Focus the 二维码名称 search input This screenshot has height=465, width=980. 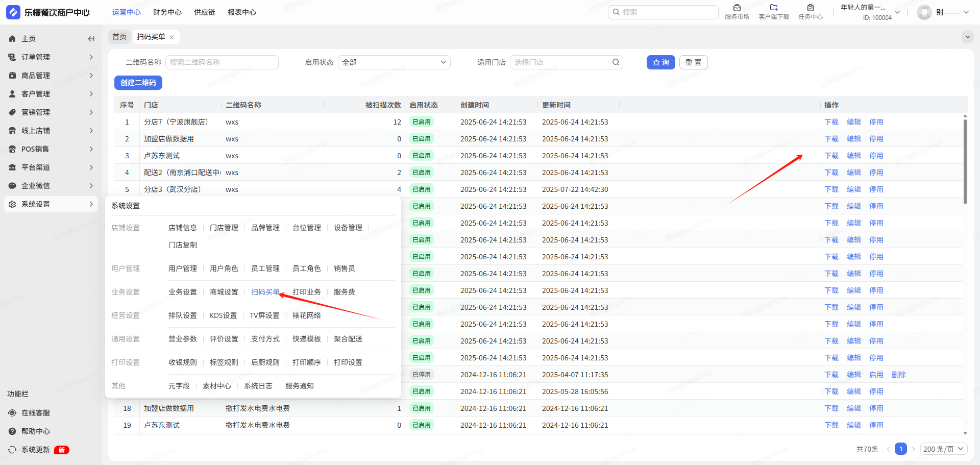click(x=222, y=62)
